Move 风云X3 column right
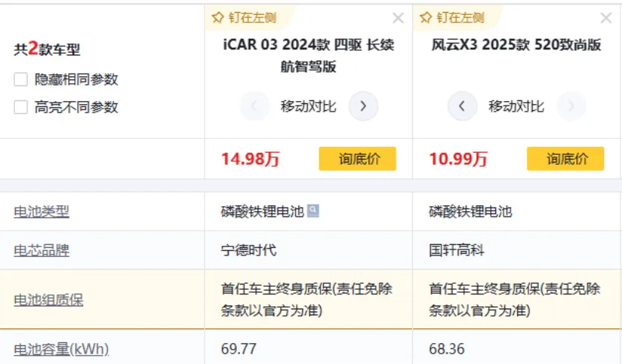 [x=571, y=106]
